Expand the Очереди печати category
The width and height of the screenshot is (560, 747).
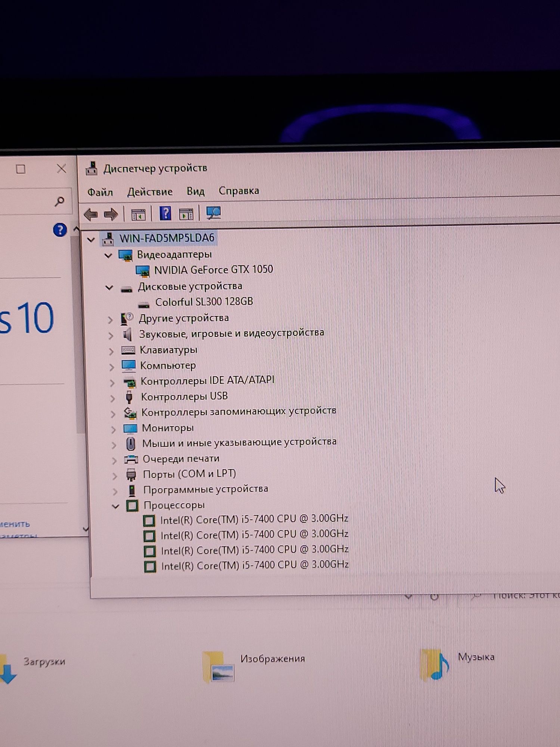(x=115, y=461)
